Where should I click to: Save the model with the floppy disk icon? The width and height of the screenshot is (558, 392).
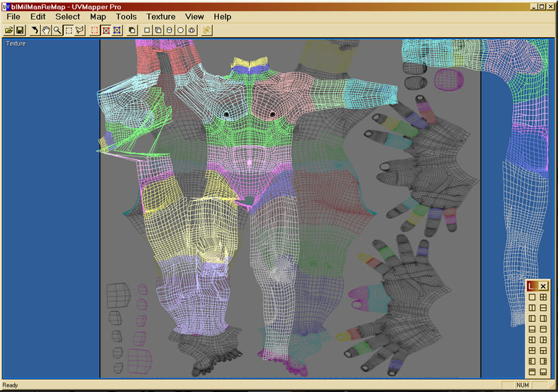tap(20, 30)
